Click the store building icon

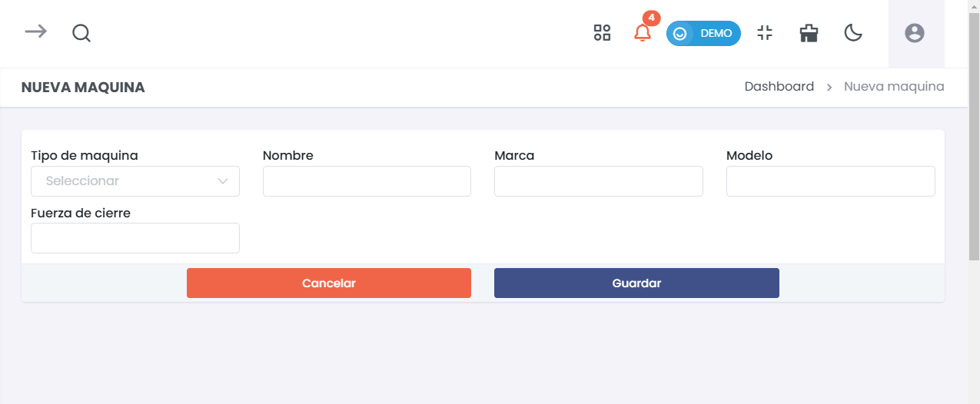[809, 33]
